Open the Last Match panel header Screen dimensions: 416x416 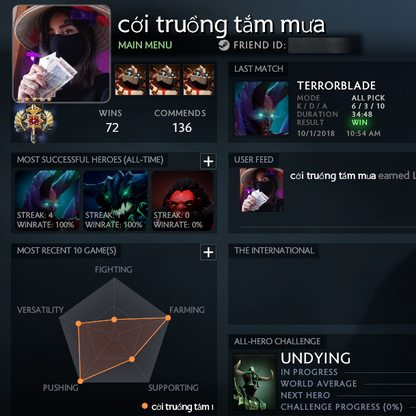click(259, 69)
